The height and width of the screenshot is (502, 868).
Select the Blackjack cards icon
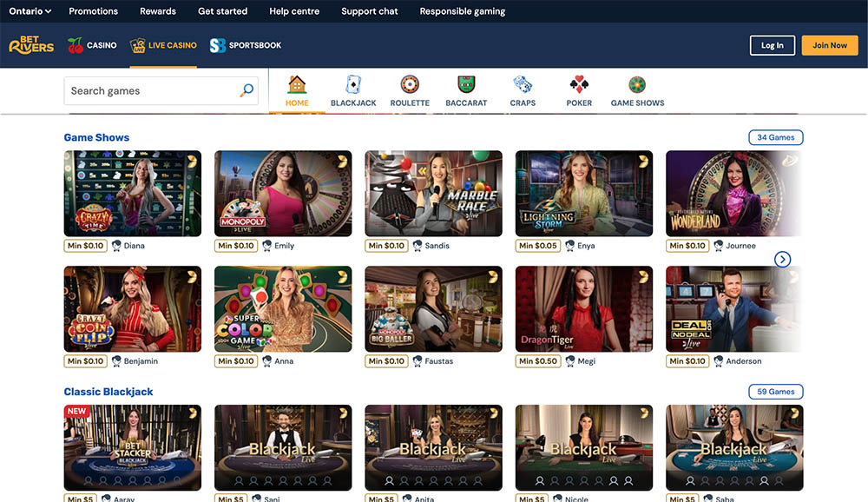pos(353,85)
